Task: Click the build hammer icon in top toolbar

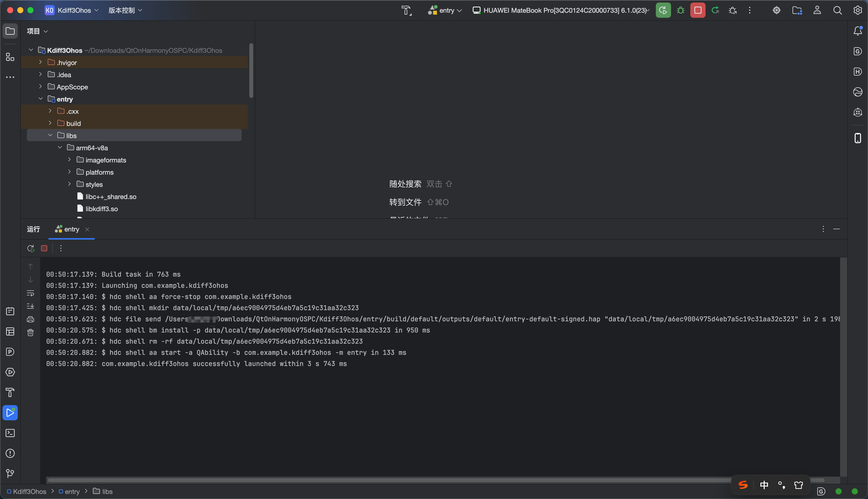Action: pyautogui.click(x=406, y=10)
